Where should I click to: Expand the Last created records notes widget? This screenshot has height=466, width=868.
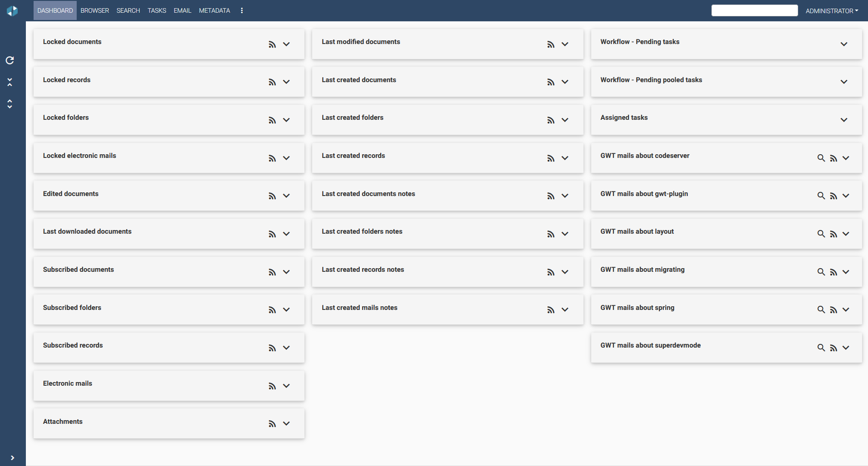click(x=565, y=272)
